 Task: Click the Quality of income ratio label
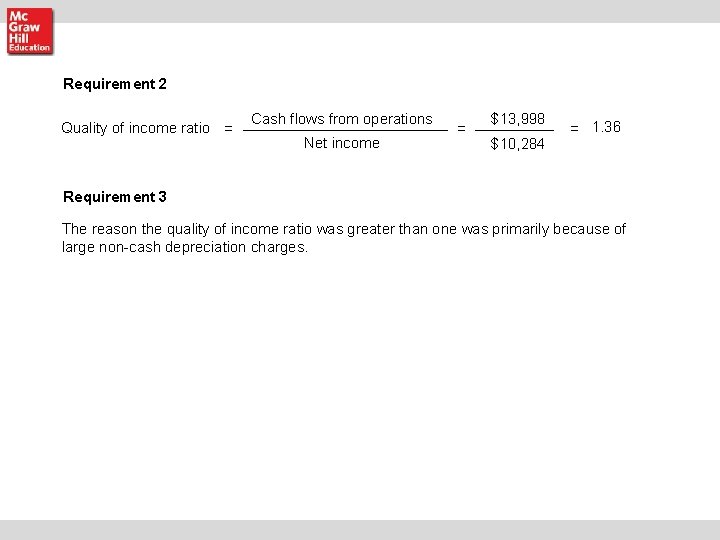[135, 128]
